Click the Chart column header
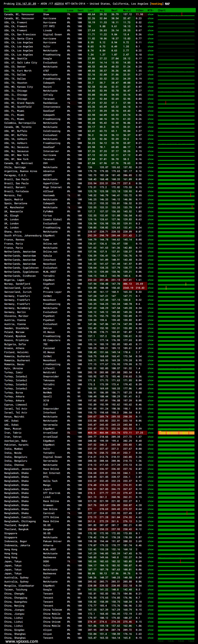 [x=162, y=10]
